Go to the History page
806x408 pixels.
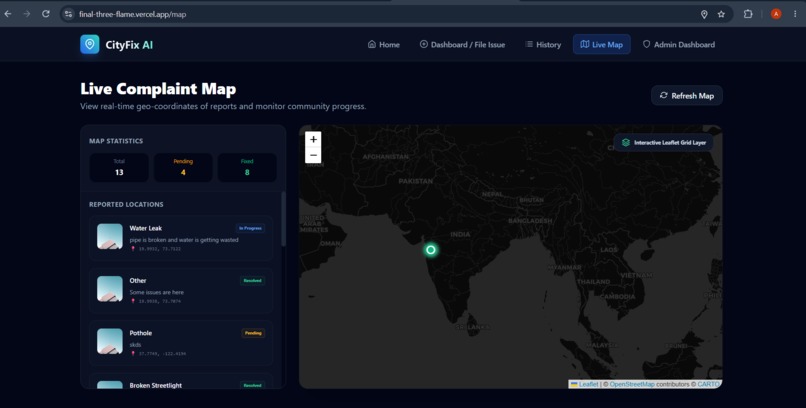click(543, 45)
